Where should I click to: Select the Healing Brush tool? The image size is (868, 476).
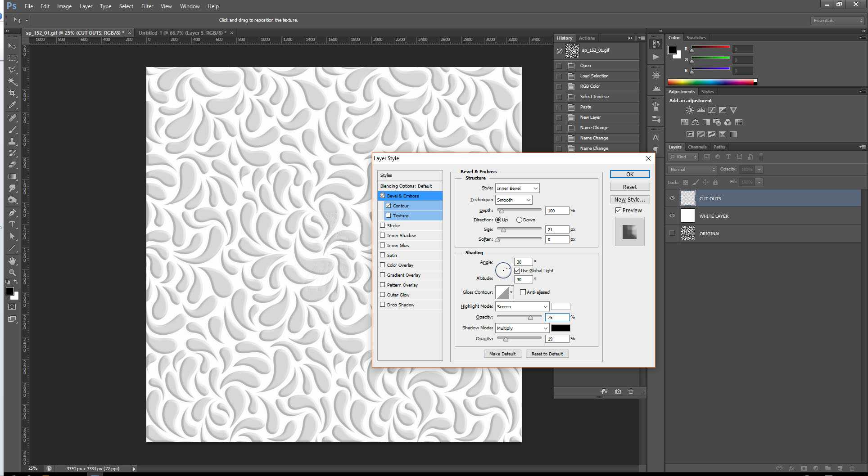click(12, 118)
